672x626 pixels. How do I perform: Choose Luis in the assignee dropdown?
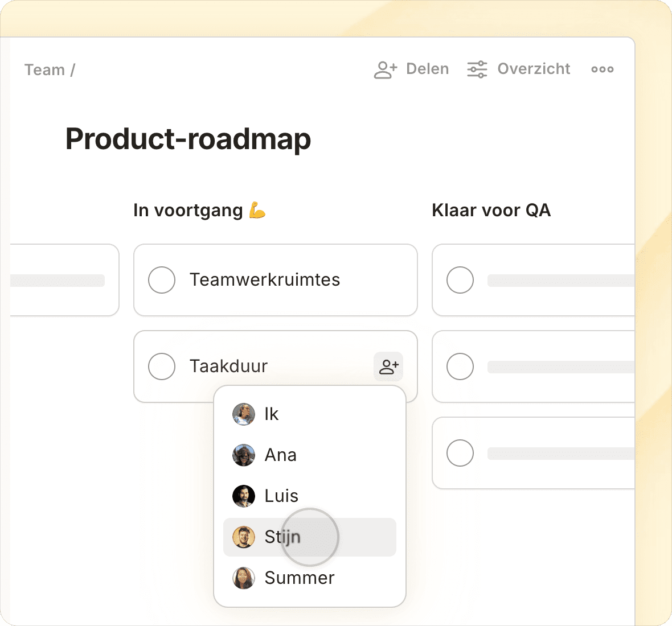click(x=281, y=496)
